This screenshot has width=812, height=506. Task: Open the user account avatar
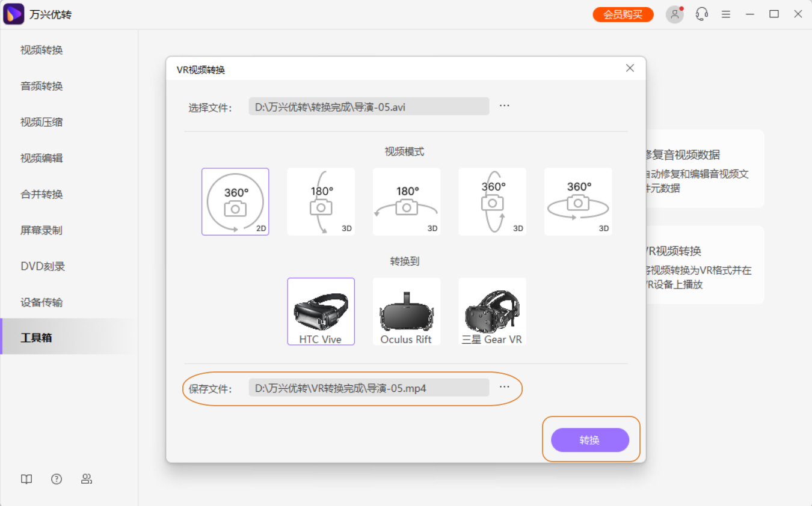coord(674,14)
